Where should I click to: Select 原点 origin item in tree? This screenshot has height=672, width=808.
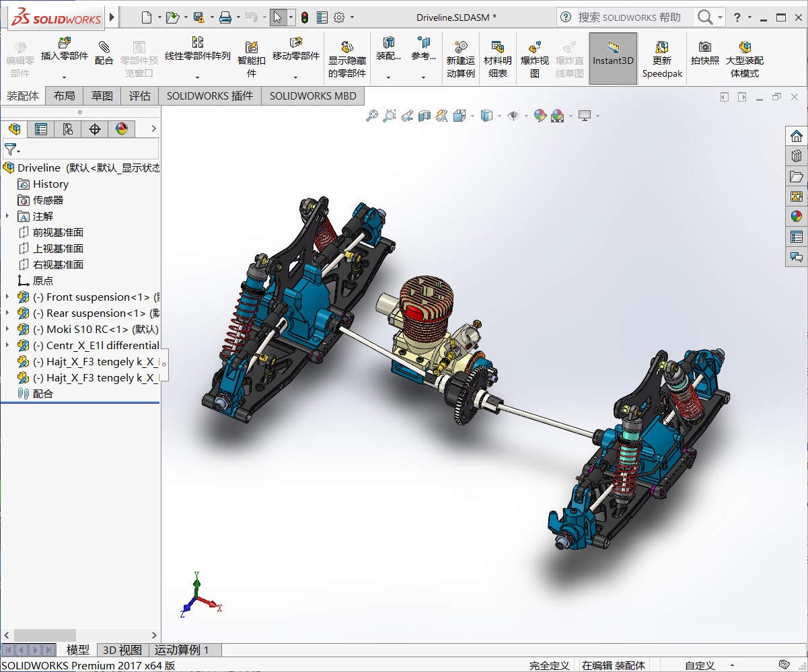pos(36,281)
